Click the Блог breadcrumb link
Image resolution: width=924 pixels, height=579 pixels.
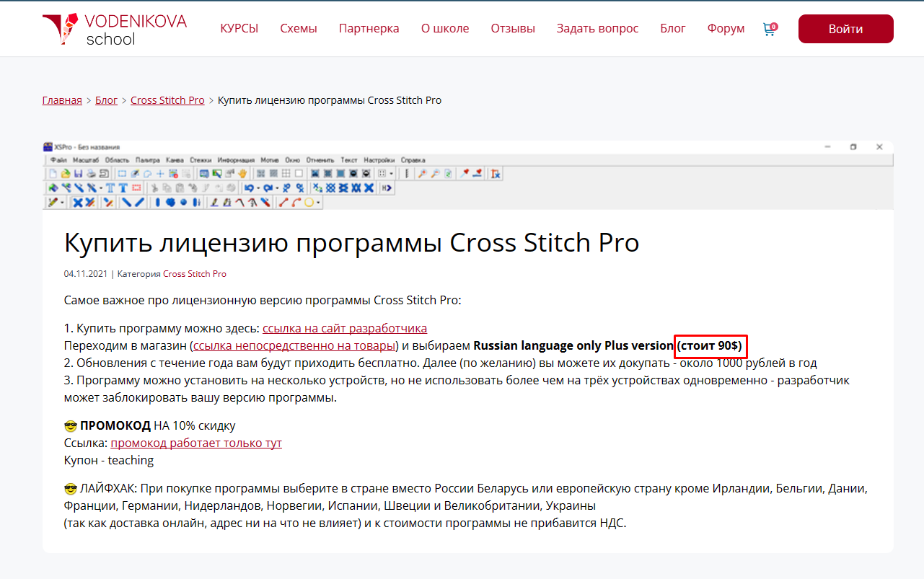[106, 100]
